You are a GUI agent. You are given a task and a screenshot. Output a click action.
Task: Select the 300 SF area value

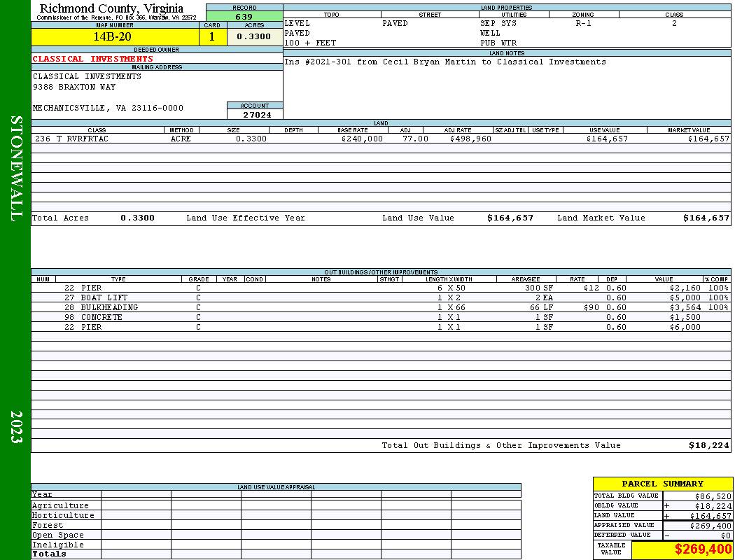click(539, 288)
